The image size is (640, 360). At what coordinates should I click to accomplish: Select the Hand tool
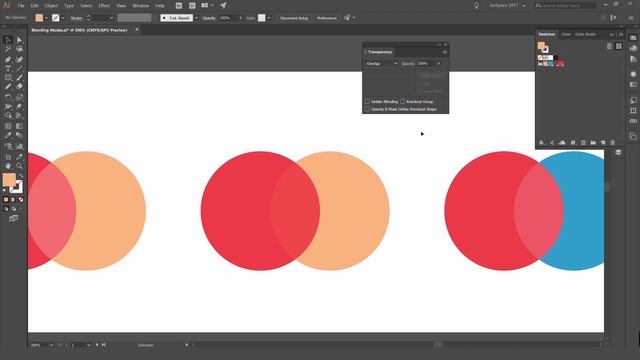8,166
